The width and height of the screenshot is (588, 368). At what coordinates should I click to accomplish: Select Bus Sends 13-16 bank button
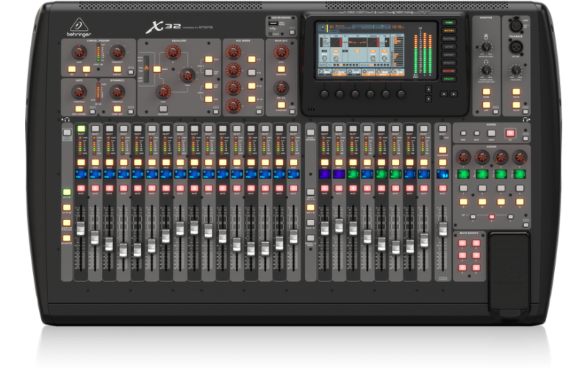(251, 99)
